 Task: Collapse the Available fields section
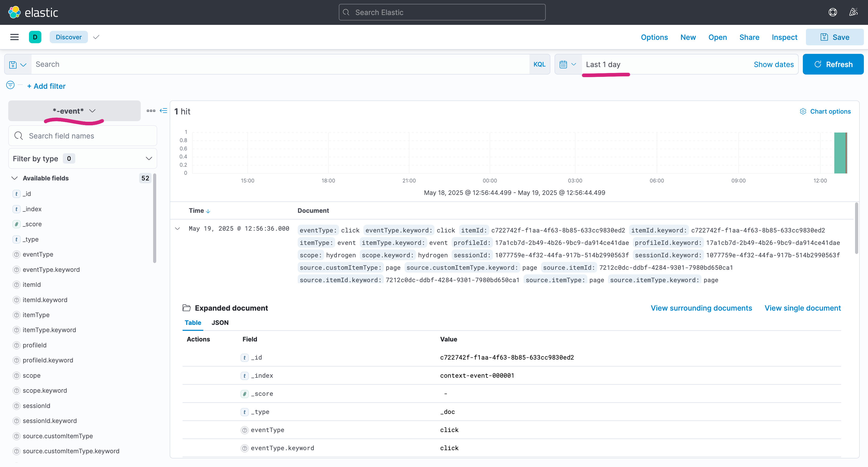coord(14,178)
